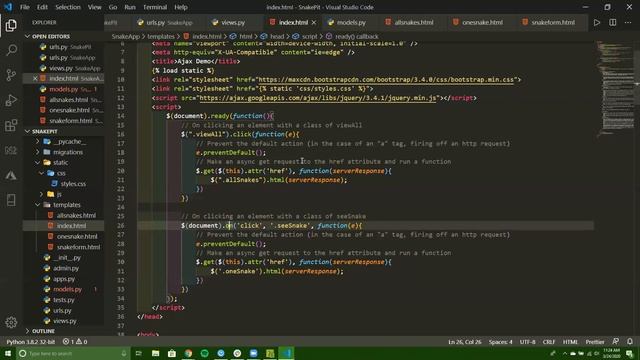Open the Help menu
The image size is (640, 360).
click(x=181, y=7)
